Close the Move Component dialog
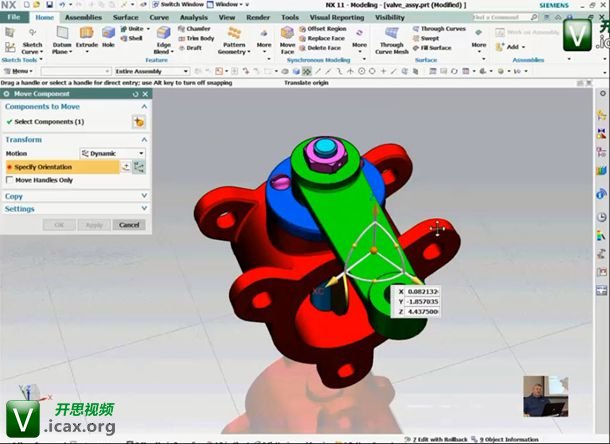The image size is (610, 444). click(x=145, y=94)
